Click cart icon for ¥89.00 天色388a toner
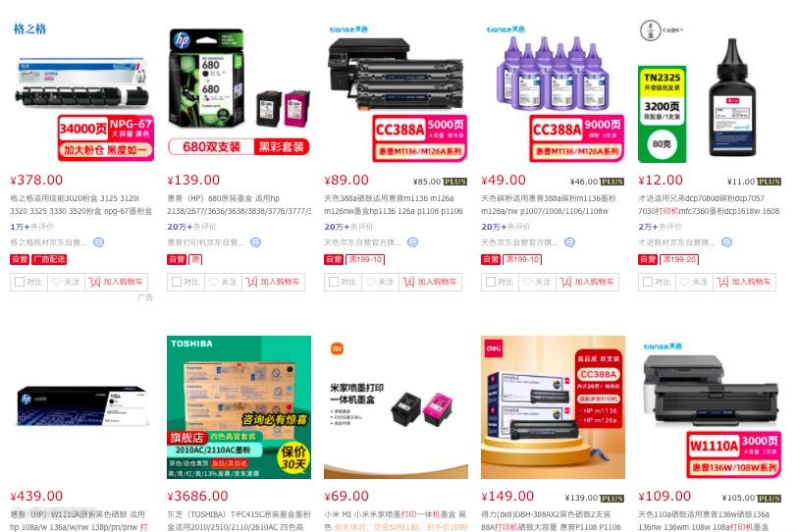The image size is (797, 532). click(408, 282)
